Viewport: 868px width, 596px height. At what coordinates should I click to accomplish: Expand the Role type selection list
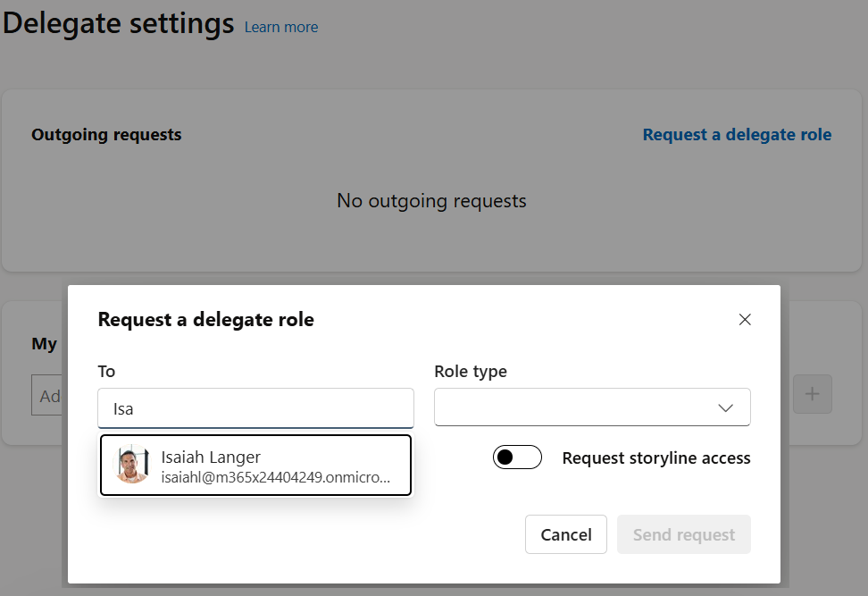coord(592,407)
